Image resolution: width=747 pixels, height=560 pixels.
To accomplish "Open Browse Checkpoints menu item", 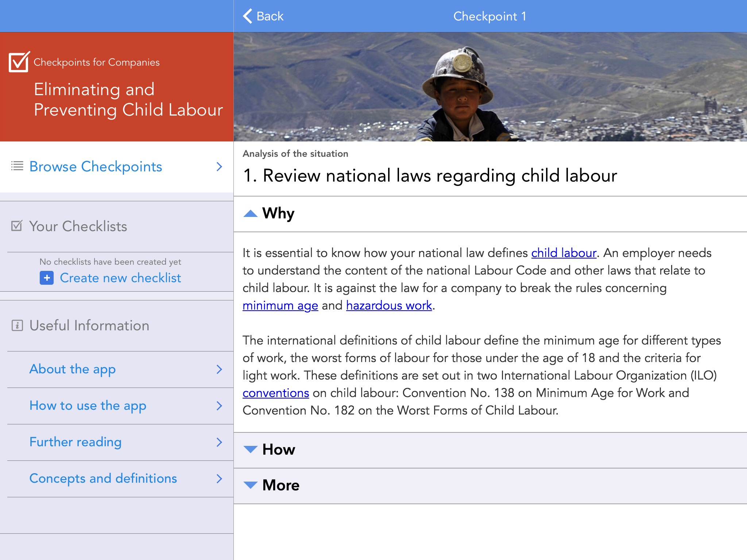I will 96,167.
